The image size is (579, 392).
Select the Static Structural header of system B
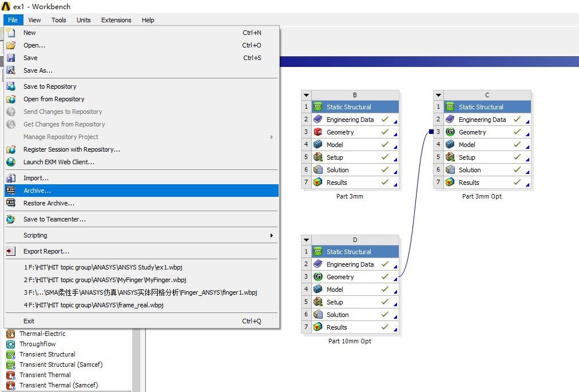pyautogui.click(x=355, y=107)
